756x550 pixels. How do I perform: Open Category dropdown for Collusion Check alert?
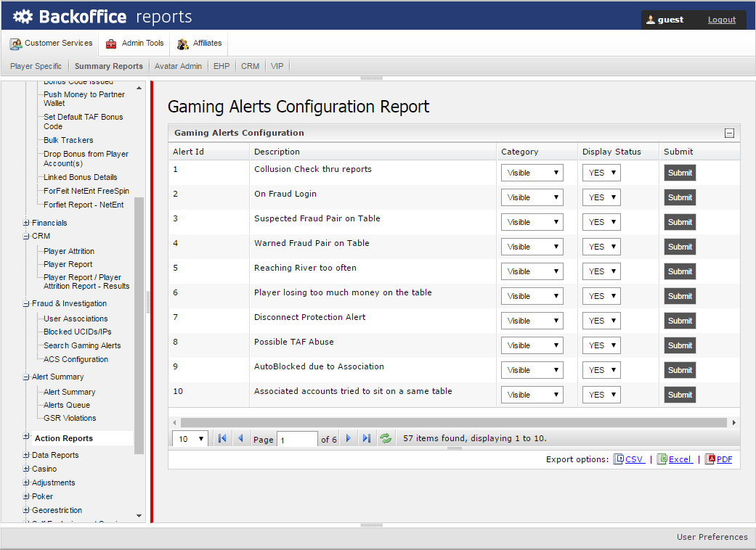pyautogui.click(x=532, y=173)
